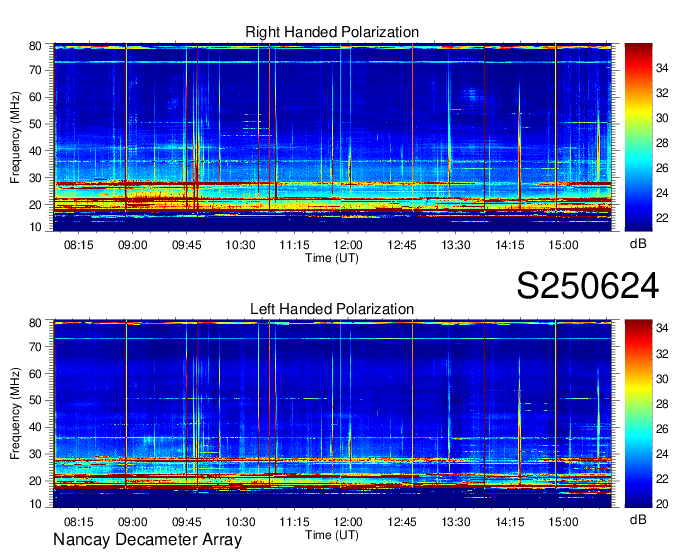The width and height of the screenshot is (680, 552).
Task: Click 'dB' unit under Right Handed colorbar
Action: click(x=638, y=244)
